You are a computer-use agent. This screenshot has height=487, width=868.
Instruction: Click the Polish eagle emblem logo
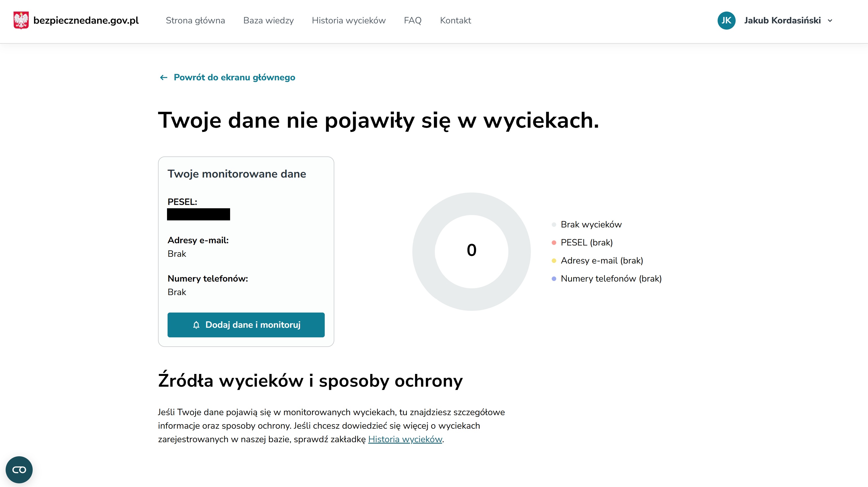21,20
